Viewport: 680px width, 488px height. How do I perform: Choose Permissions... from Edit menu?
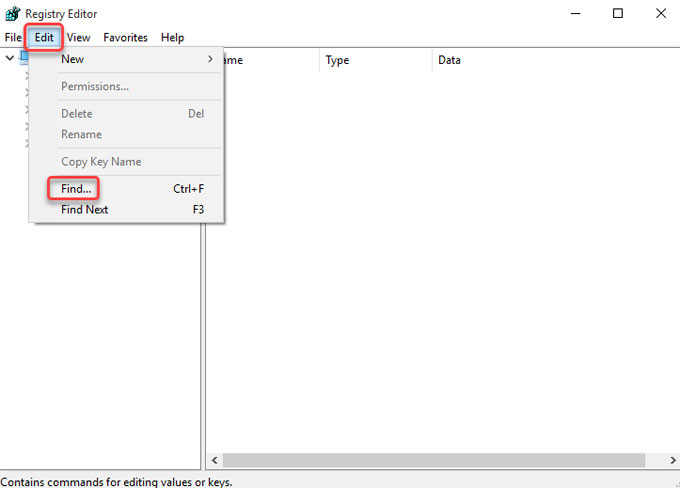pyautogui.click(x=126, y=86)
